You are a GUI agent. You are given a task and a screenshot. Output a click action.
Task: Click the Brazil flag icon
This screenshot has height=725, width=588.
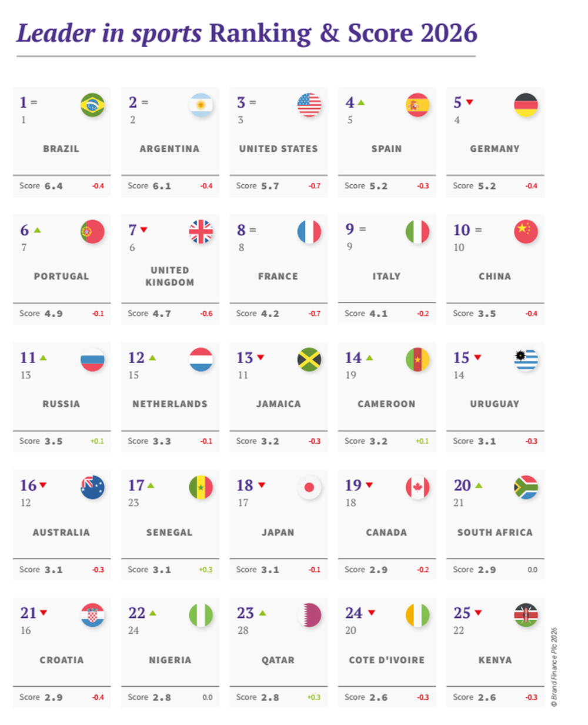tap(92, 105)
